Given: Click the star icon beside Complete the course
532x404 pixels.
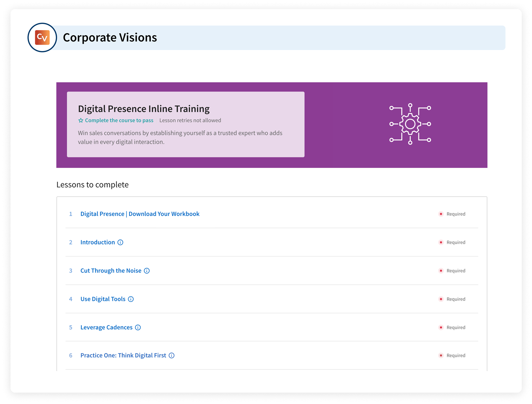Looking at the screenshot, I should tap(81, 120).
